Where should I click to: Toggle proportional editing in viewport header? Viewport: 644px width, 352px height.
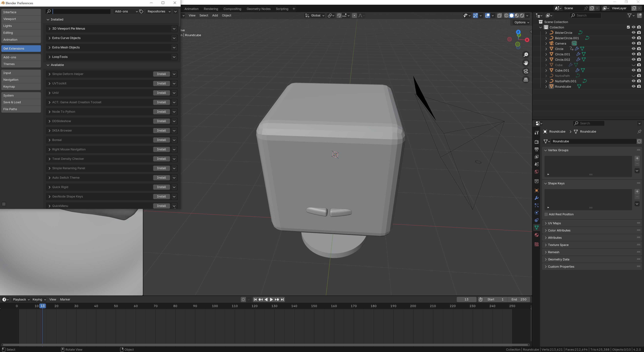tap(354, 15)
